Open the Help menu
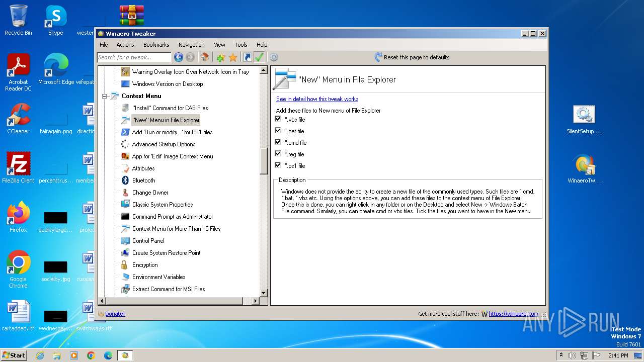644x362 pixels. pyautogui.click(x=262, y=45)
